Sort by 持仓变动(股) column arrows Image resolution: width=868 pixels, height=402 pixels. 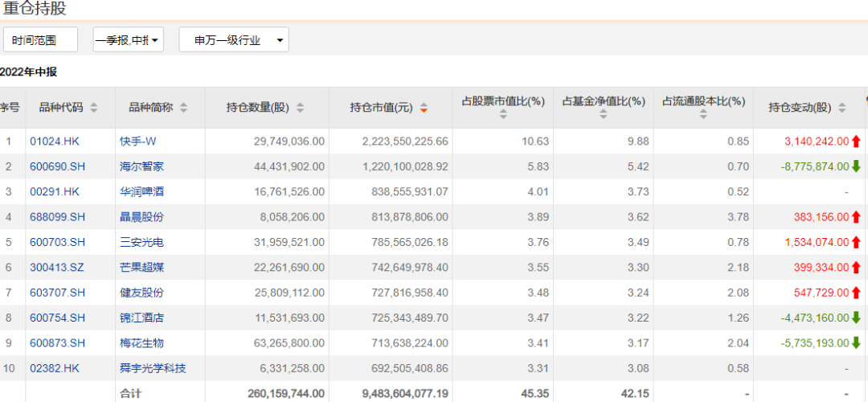pos(842,108)
